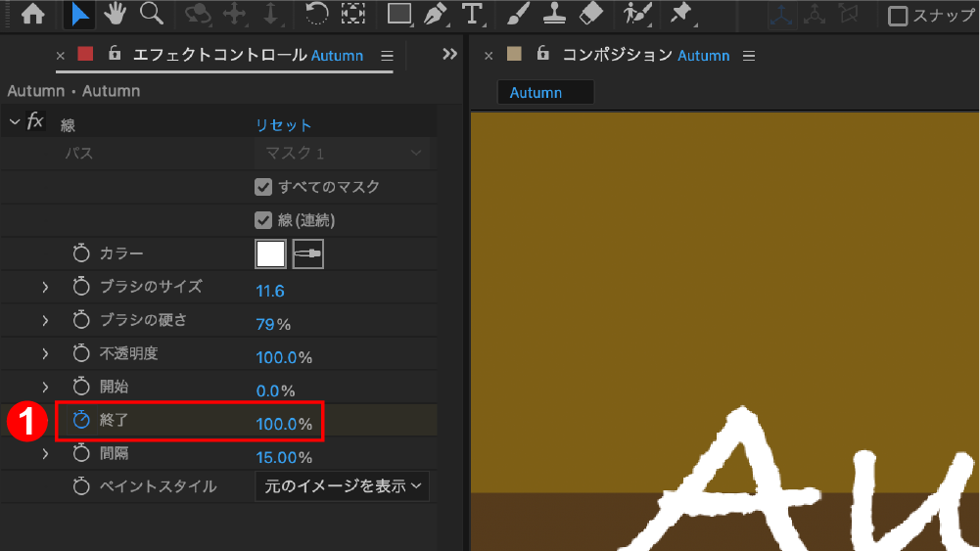Screen dimensions: 980x551
Task: Select the Zoom magnifier tool
Action: pyautogui.click(x=152, y=14)
